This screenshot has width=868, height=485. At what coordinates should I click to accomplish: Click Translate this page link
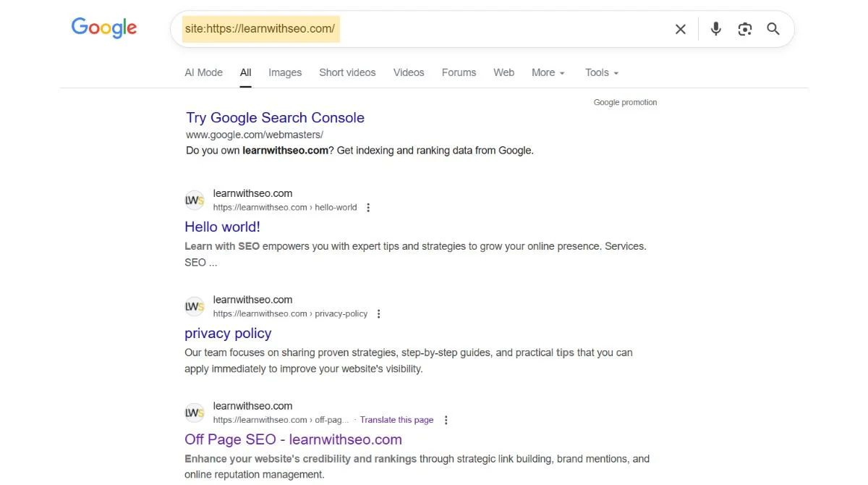396,420
